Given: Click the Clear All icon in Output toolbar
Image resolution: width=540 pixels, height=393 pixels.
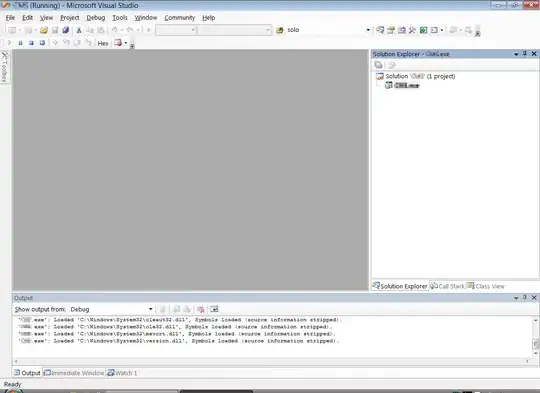Looking at the screenshot, I should point(201,309).
